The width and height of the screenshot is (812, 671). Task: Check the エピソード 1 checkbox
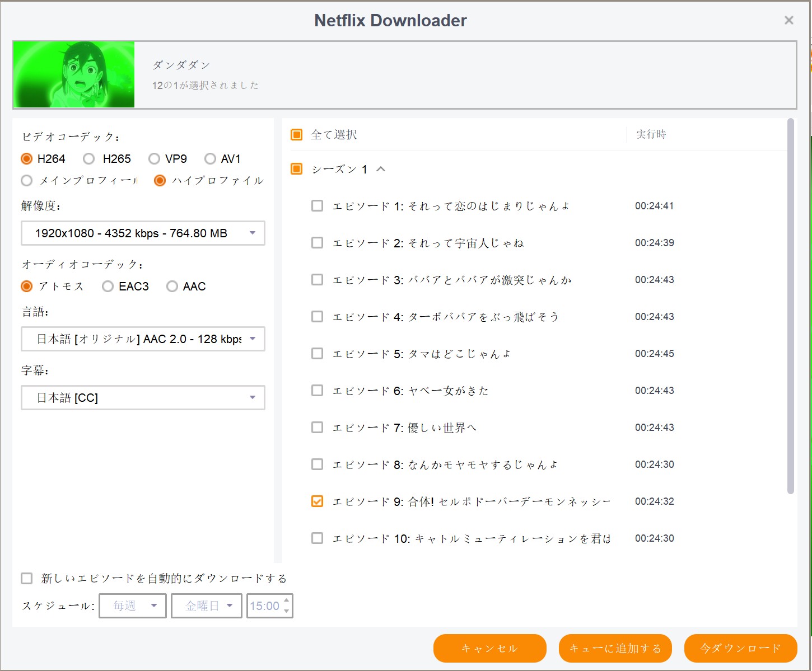317,206
